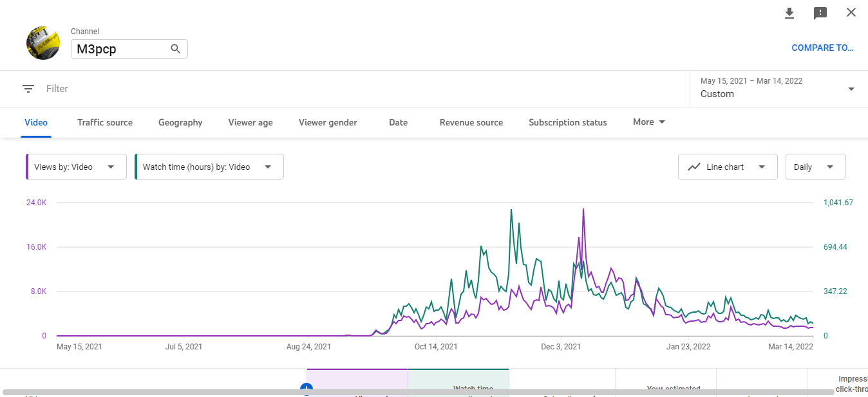868x397 pixels.
Task: Click the search magnifier in channel field
Action: click(x=175, y=49)
